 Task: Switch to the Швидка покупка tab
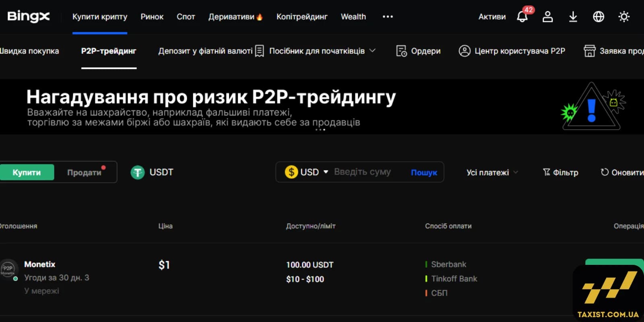coord(29,51)
